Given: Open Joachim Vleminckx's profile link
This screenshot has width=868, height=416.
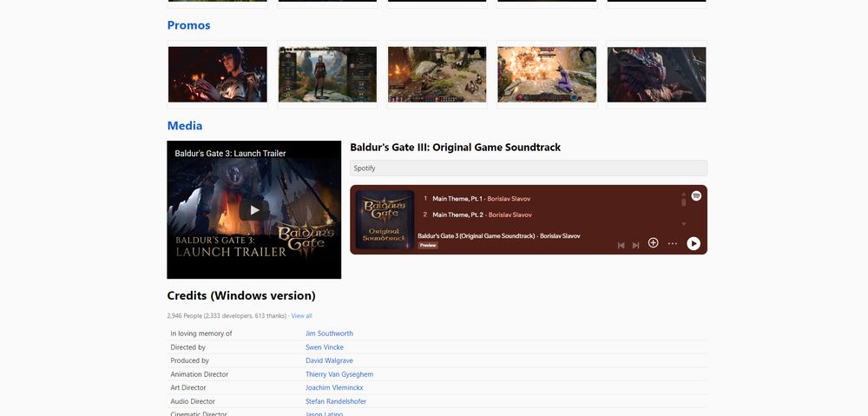Looking at the screenshot, I should [x=334, y=387].
